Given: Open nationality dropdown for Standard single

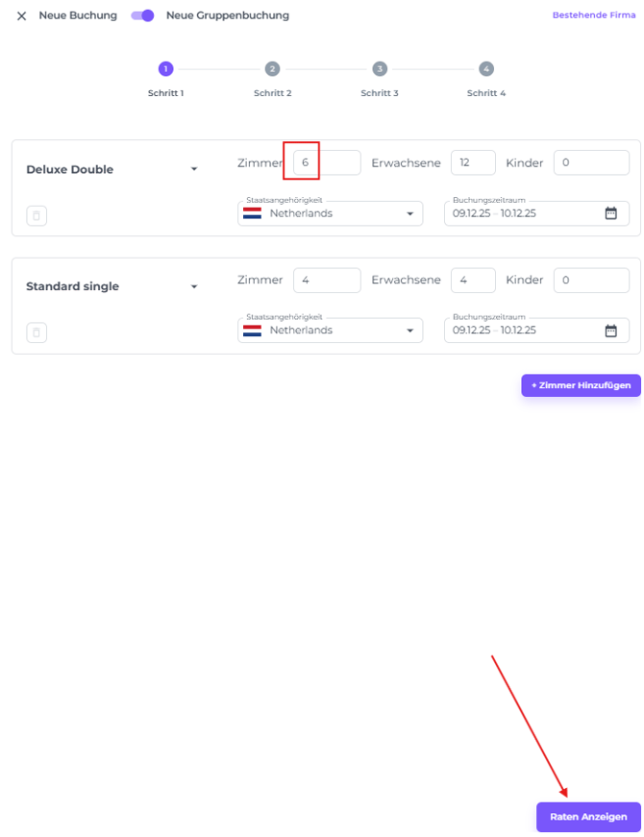Looking at the screenshot, I should tap(409, 331).
